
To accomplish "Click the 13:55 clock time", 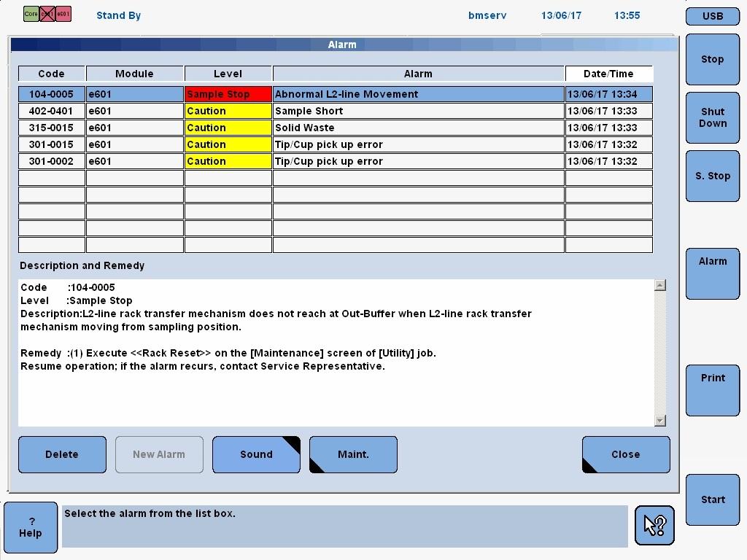I will [627, 15].
